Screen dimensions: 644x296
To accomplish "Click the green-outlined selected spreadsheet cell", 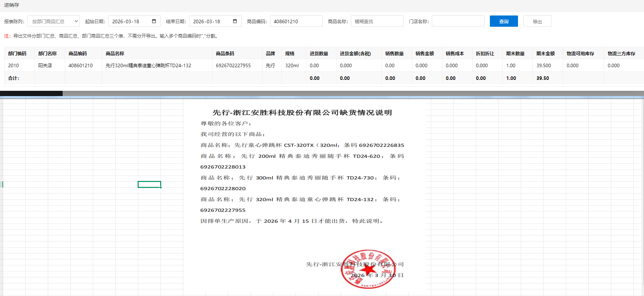I will (x=149, y=184).
